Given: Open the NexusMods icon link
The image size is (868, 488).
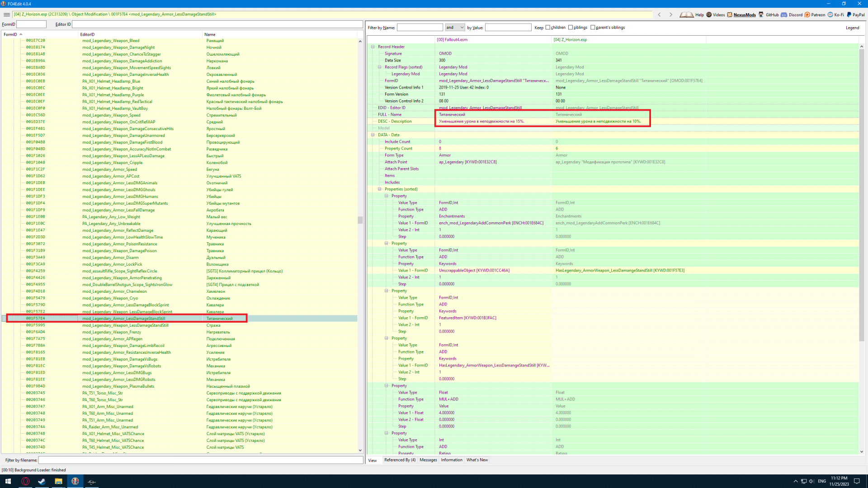Looking at the screenshot, I should tap(730, 14).
